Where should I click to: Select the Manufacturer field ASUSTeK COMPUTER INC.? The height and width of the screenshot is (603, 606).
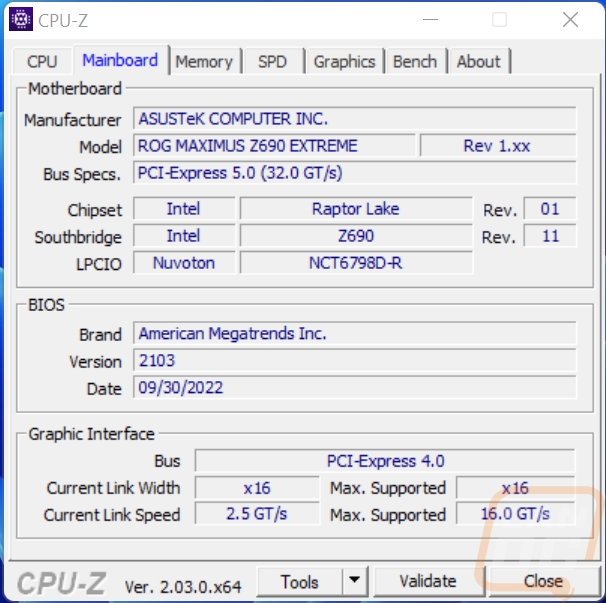tap(355, 119)
